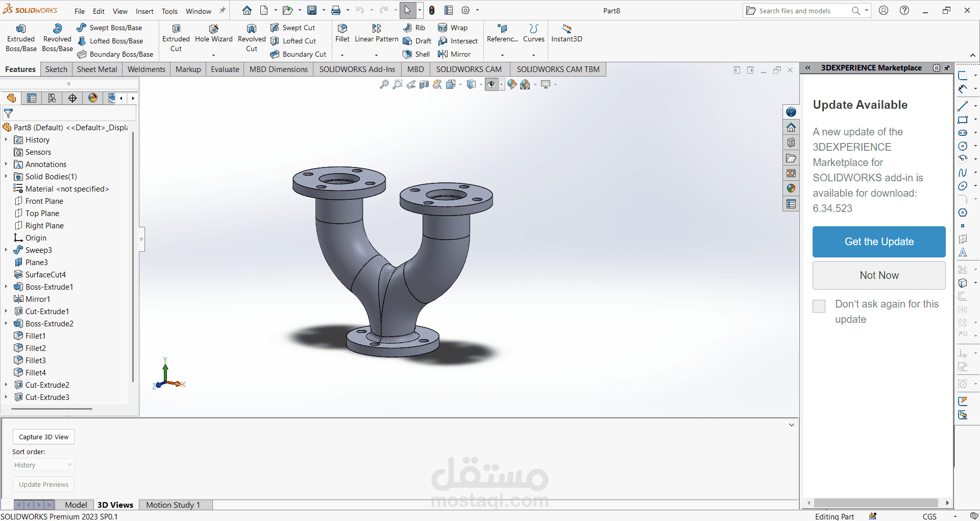Screen dimensions: 980x521
Task: Open the Appearances color ball task pane icon
Action: pyautogui.click(x=791, y=188)
